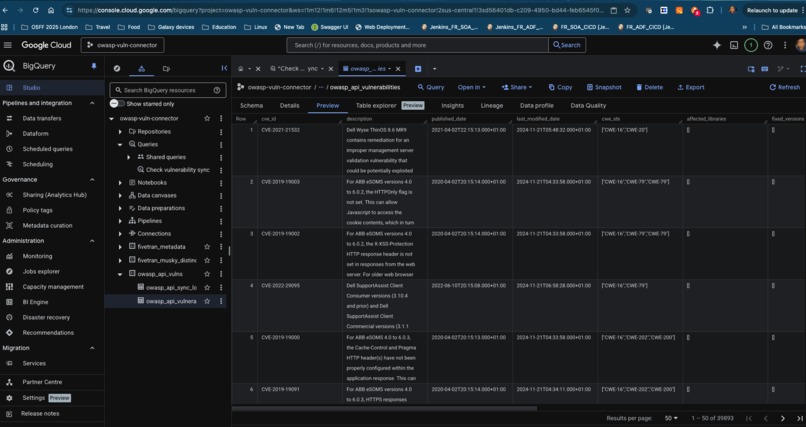Star the owasp_api_vulnera table
Viewport: 806px width, 427px height.
pos(207,301)
